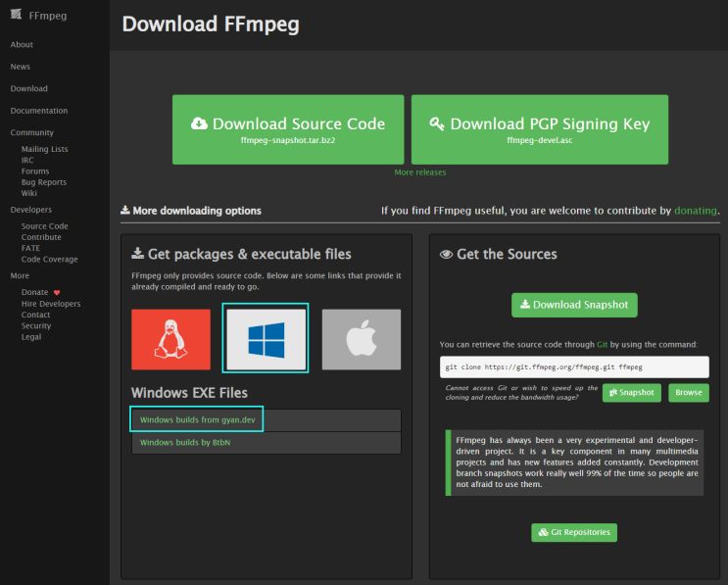Click the red heart next to Donate

(x=57, y=292)
